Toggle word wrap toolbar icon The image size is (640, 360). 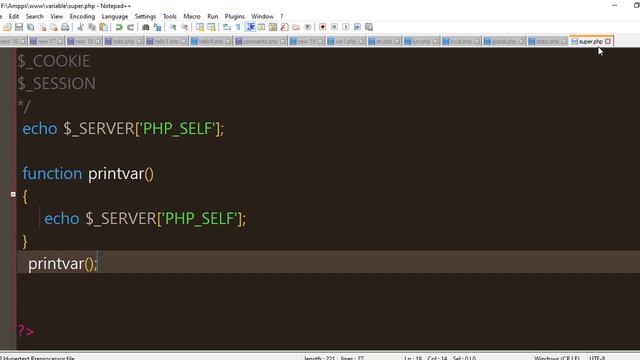227,27
